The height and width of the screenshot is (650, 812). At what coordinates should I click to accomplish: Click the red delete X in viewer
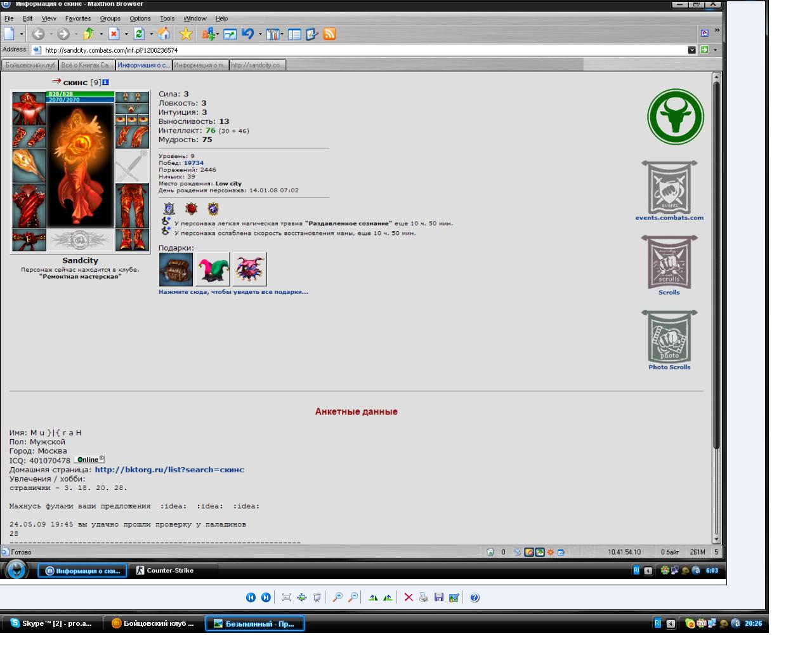409,597
